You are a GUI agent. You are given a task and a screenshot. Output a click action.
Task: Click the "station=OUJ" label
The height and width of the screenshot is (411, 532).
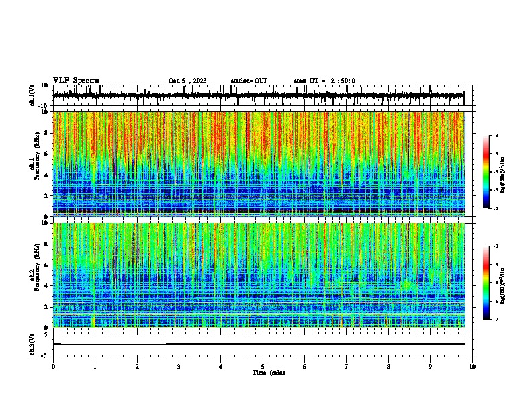[x=249, y=81]
